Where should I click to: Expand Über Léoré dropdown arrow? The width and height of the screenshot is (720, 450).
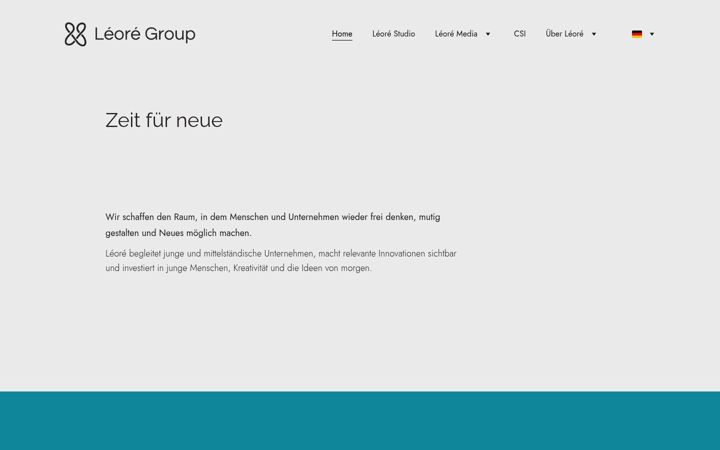tap(593, 34)
